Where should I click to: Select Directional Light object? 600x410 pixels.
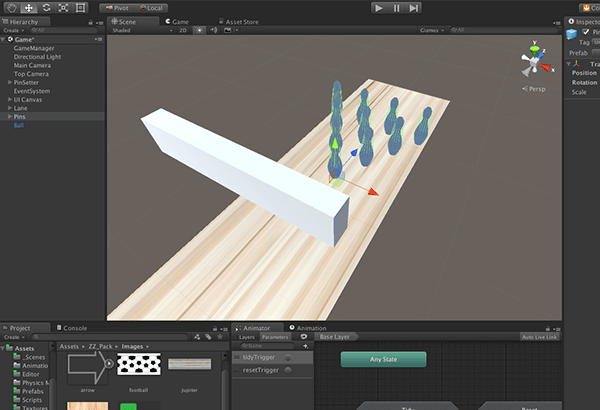pyautogui.click(x=38, y=57)
